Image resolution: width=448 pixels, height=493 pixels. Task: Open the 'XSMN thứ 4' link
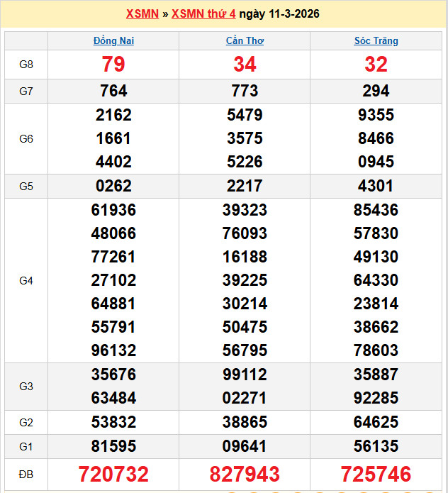coord(203,14)
